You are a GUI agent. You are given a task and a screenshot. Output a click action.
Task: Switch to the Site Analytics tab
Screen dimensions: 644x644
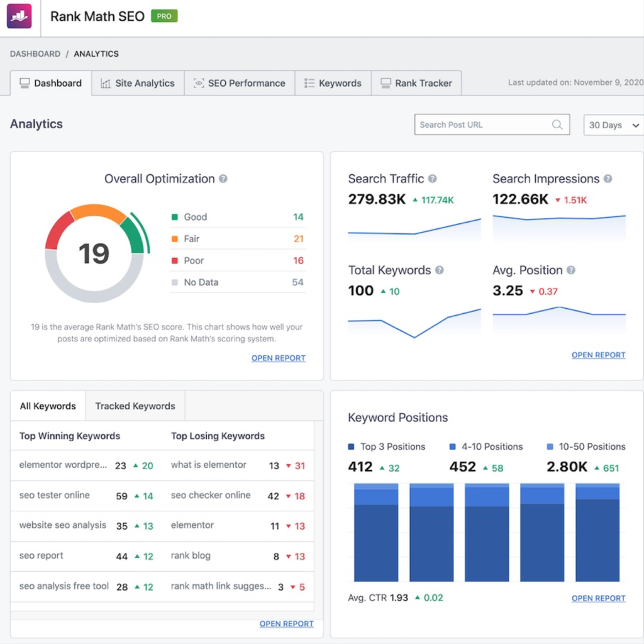coord(138,84)
